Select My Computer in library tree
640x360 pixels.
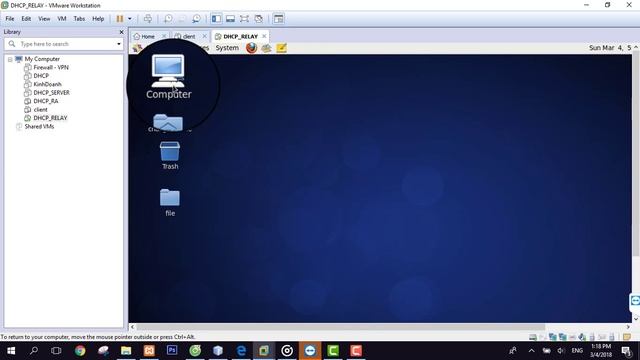[42, 59]
